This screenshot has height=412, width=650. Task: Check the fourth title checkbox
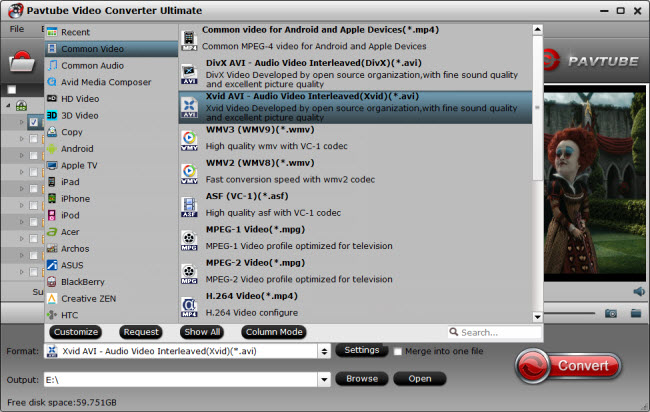pos(34,172)
